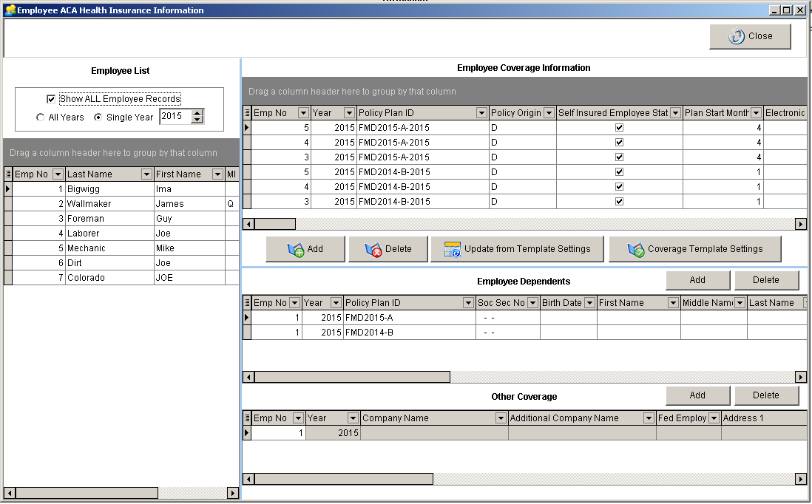Open the Company Name filter in Other Coverage
Screen dimensions: 812x504
(x=500, y=418)
